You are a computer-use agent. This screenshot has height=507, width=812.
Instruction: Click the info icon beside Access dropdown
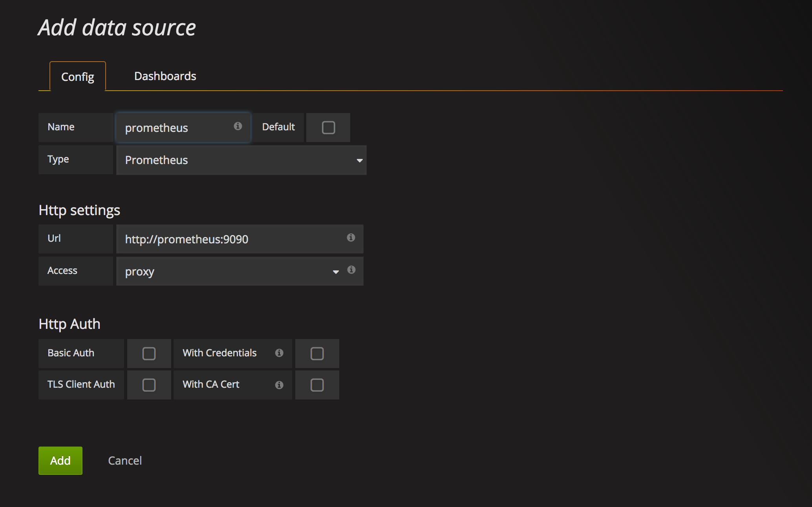pyautogui.click(x=351, y=270)
